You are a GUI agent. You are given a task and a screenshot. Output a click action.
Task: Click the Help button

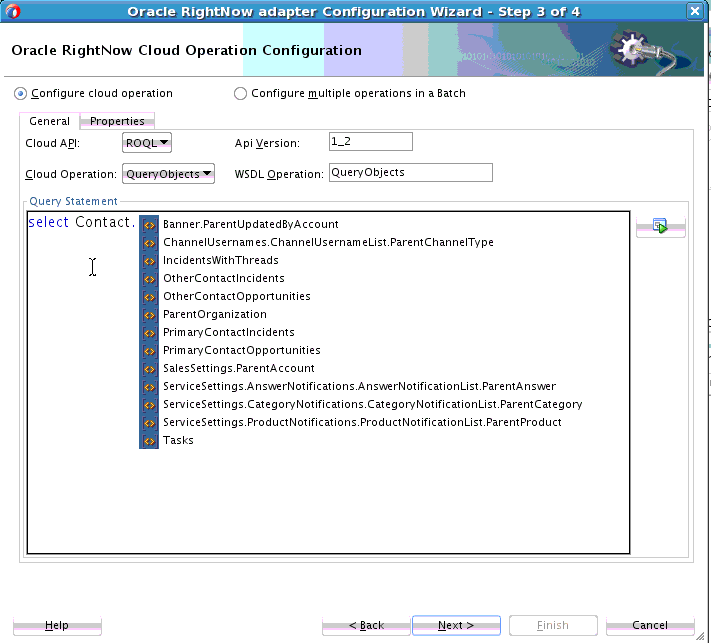[x=57, y=625]
